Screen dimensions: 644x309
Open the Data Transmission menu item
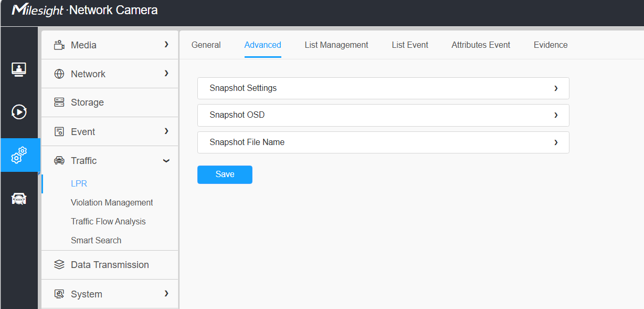pyautogui.click(x=110, y=265)
